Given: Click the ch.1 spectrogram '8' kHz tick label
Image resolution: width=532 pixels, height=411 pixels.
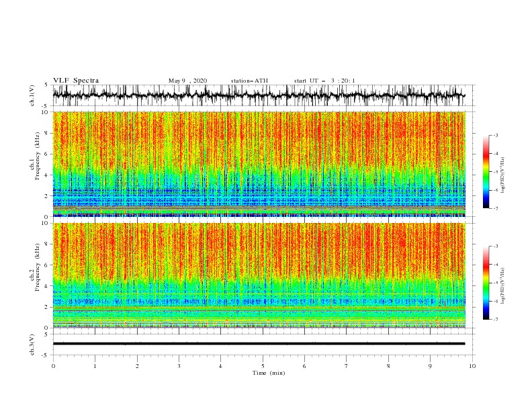Looking at the screenshot, I should pyautogui.click(x=46, y=133).
